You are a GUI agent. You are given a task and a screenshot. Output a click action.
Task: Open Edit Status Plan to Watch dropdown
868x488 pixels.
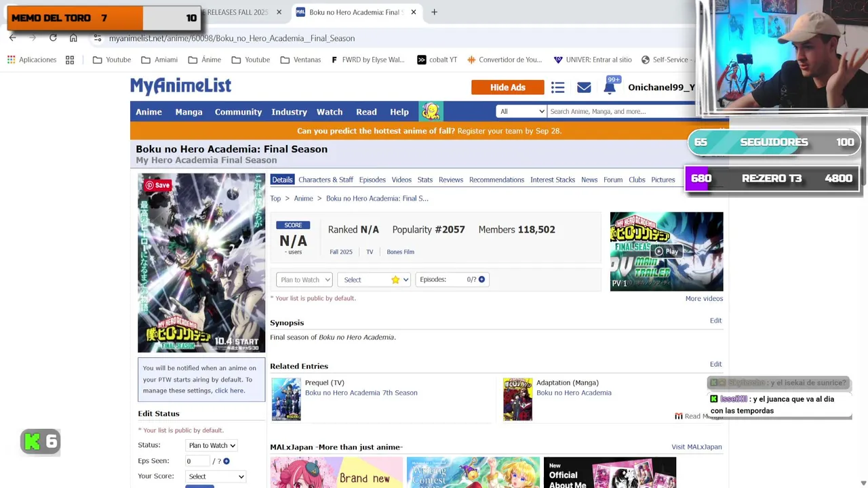[x=212, y=445]
